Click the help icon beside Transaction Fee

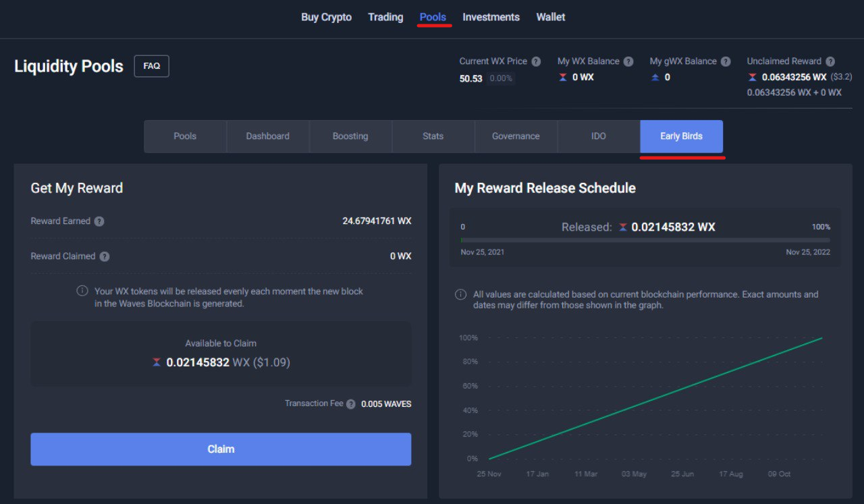click(351, 404)
